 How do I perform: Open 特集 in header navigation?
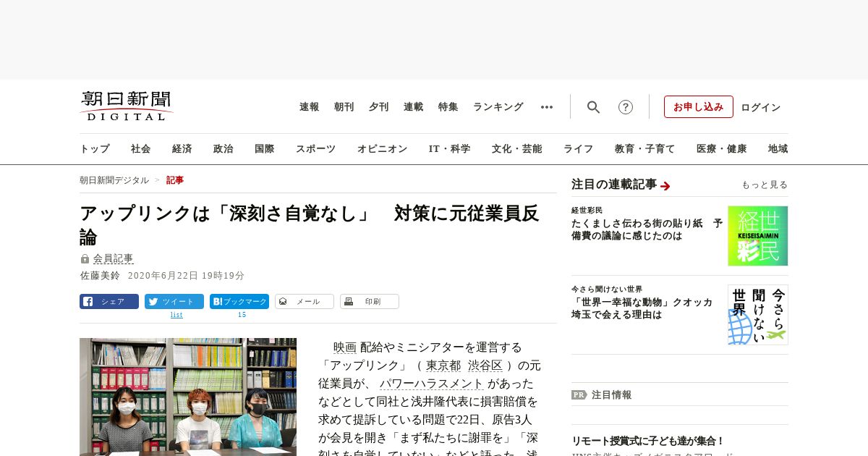(x=448, y=107)
